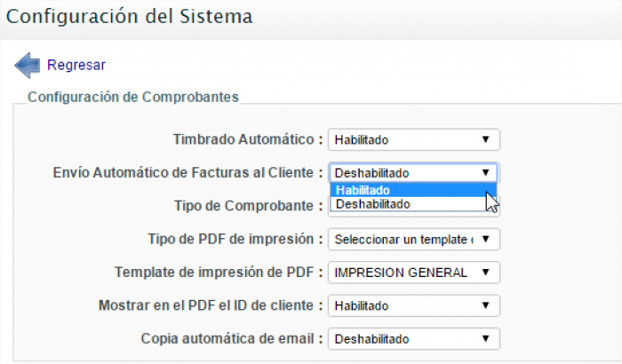
Task: Click the arrow beside IMPRESION GENERAL
Action: 485,273
